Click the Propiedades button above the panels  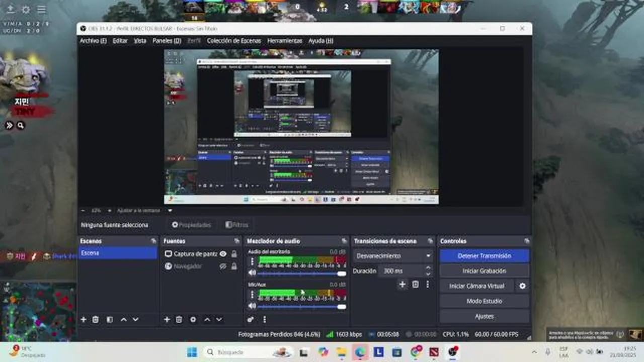[192, 225]
